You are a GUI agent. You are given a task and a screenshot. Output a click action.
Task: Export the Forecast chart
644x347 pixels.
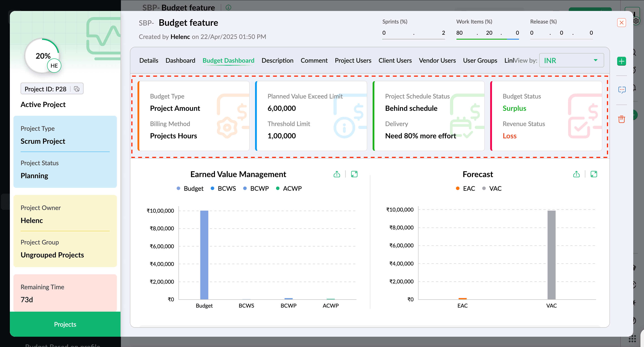point(576,174)
